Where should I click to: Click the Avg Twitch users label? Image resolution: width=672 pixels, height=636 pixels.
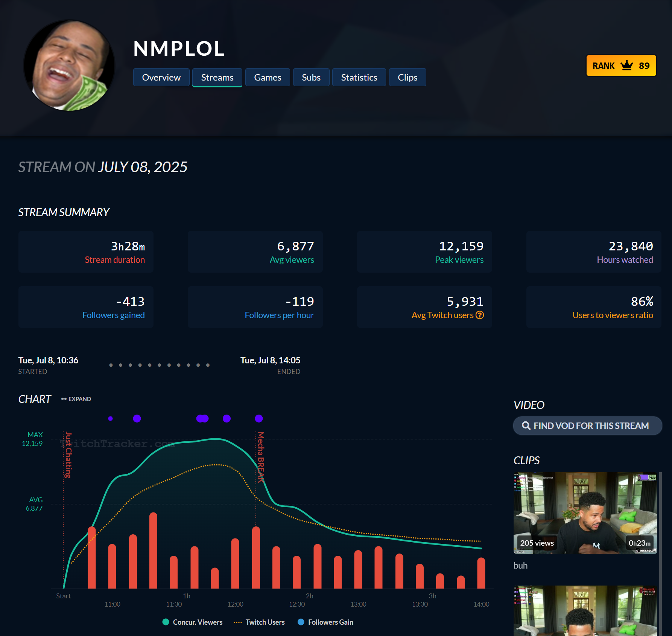coord(442,315)
